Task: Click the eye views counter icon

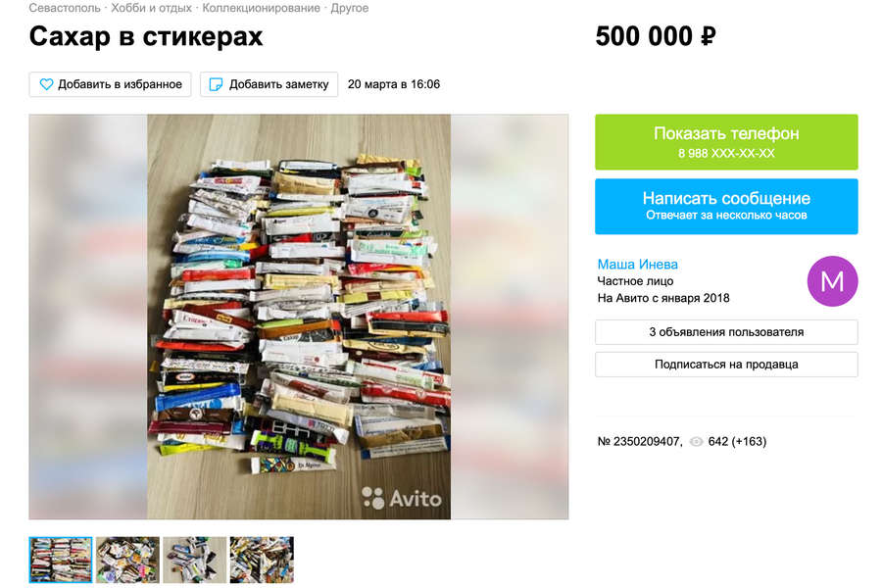Action: pos(697,442)
